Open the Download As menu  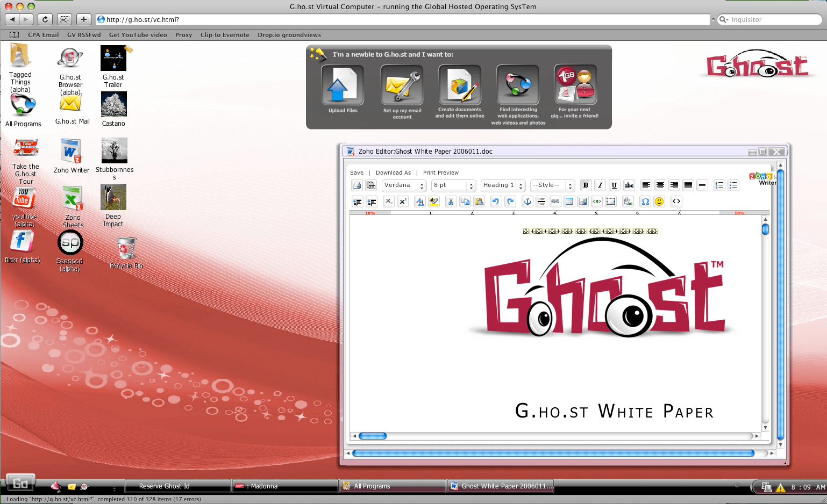pos(393,173)
